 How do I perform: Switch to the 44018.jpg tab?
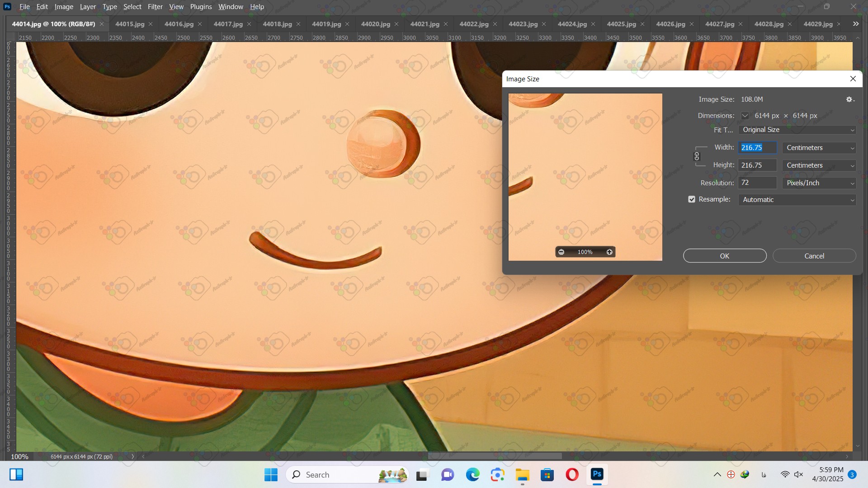pyautogui.click(x=277, y=24)
